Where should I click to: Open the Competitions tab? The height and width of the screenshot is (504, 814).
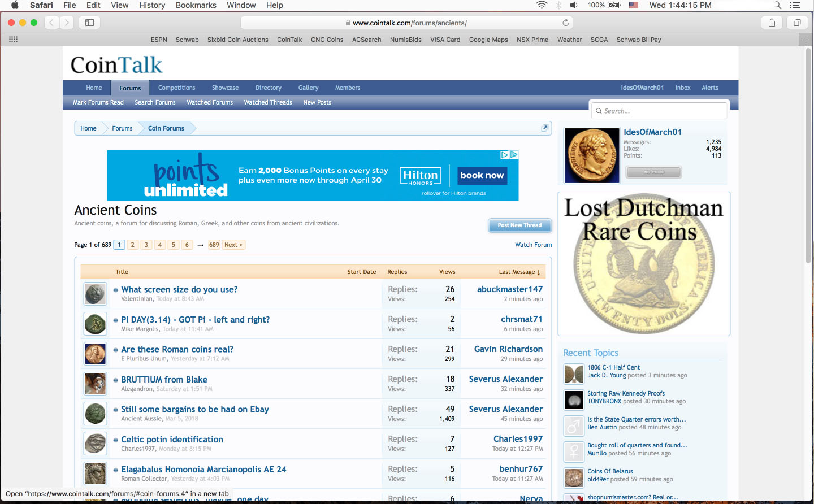[x=176, y=88]
